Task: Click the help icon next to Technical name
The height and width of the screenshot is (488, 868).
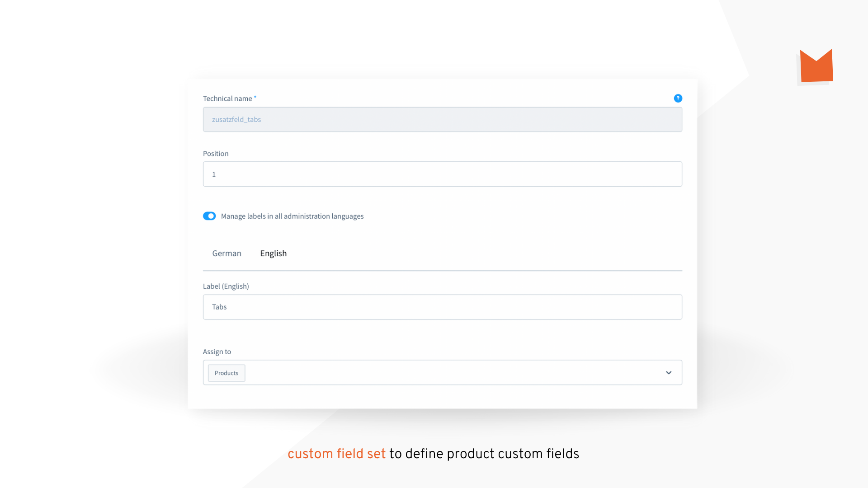Action: (678, 99)
